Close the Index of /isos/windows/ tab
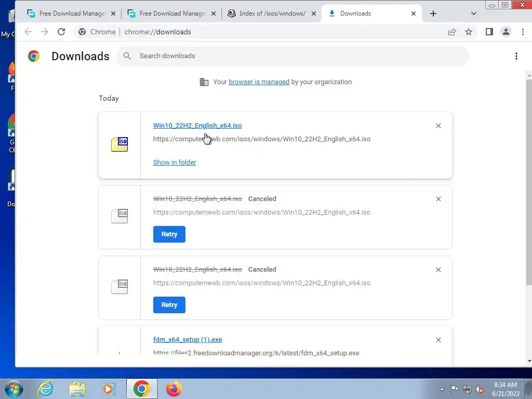Image resolution: width=532 pixels, height=399 pixels. click(x=314, y=14)
